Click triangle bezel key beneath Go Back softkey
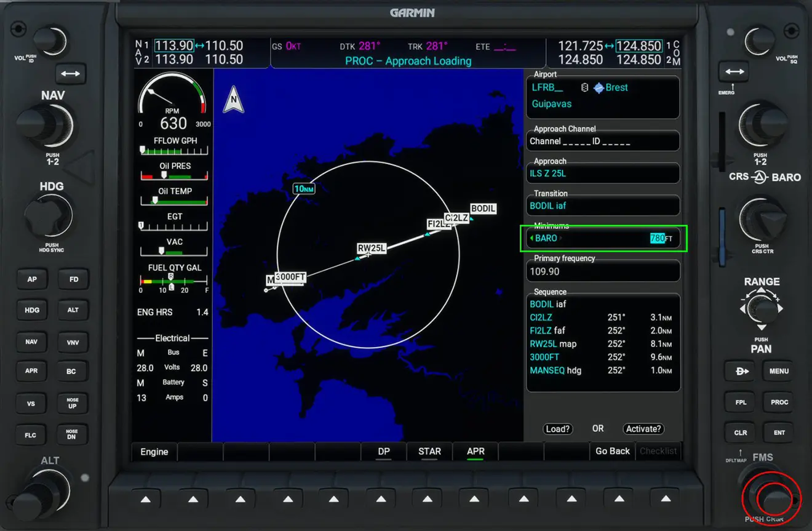The image size is (812, 531). click(x=619, y=499)
